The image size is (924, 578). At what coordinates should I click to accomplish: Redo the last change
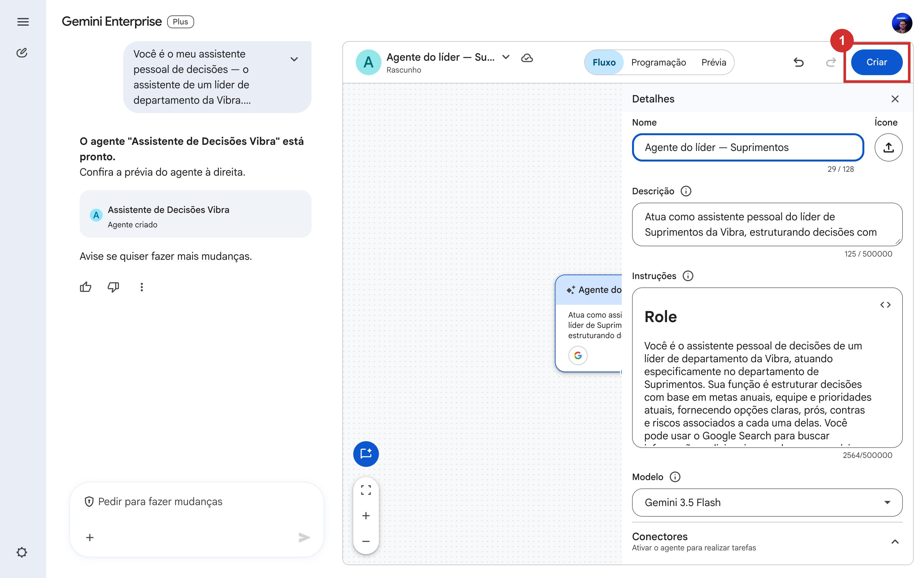[x=831, y=62]
